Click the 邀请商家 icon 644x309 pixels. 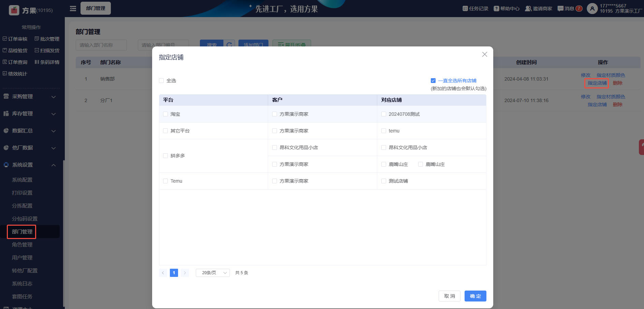point(528,9)
